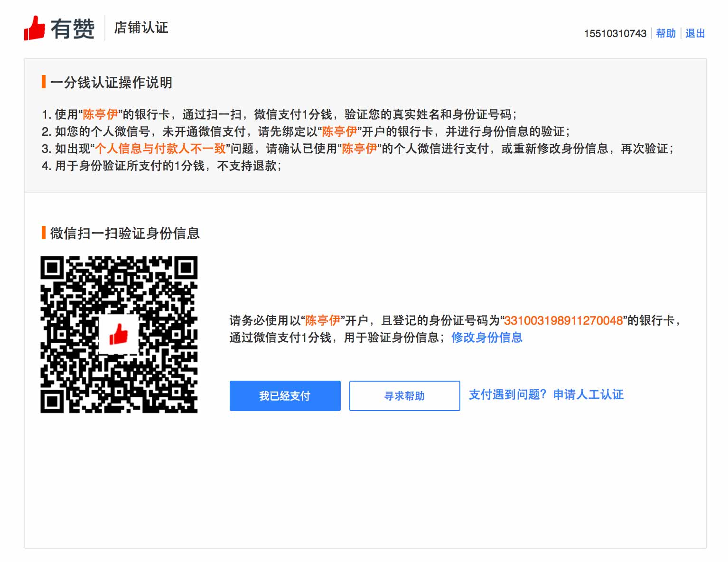
Task: Click the 寻求帮助 button
Action: (x=404, y=395)
